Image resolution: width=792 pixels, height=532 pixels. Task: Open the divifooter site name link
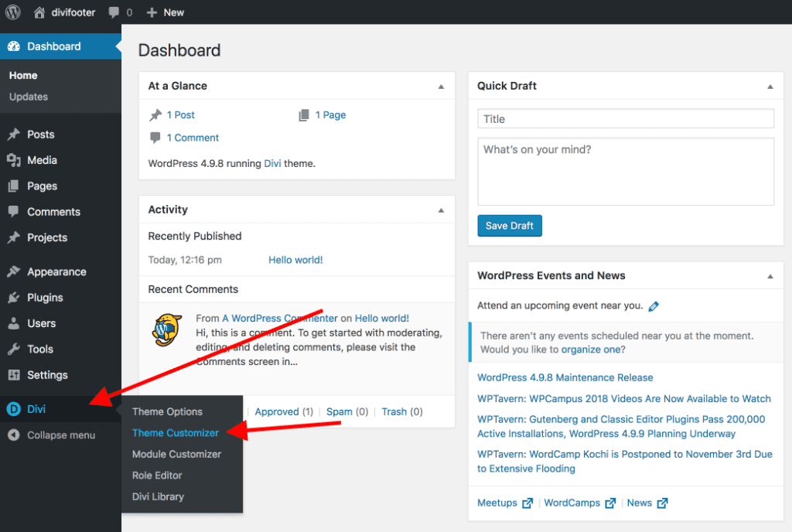(x=73, y=12)
